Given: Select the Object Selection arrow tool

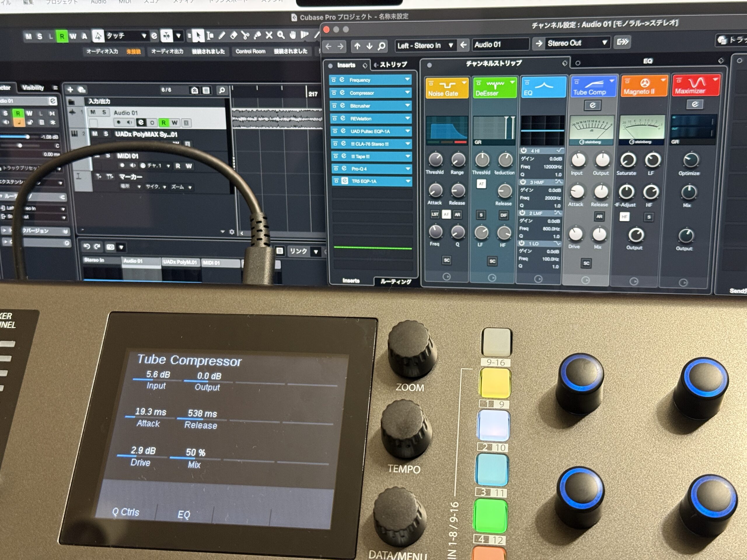Looking at the screenshot, I should point(198,36).
